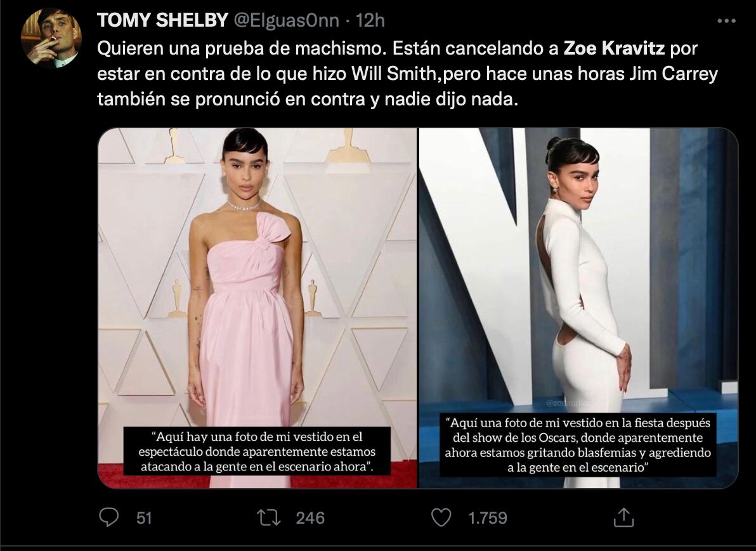Open the share upload icon
Viewport: 756px width, 551px height.
tap(623, 517)
